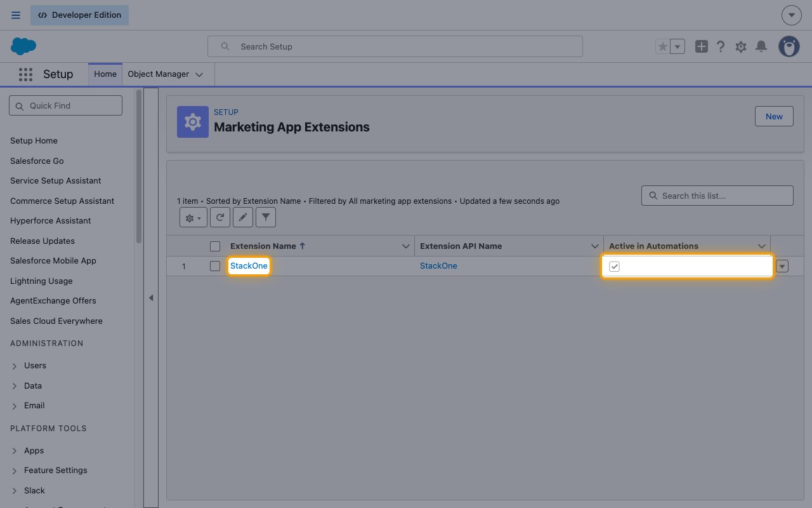
Task: Switch to the Object Manager tab
Action: tap(158, 74)
